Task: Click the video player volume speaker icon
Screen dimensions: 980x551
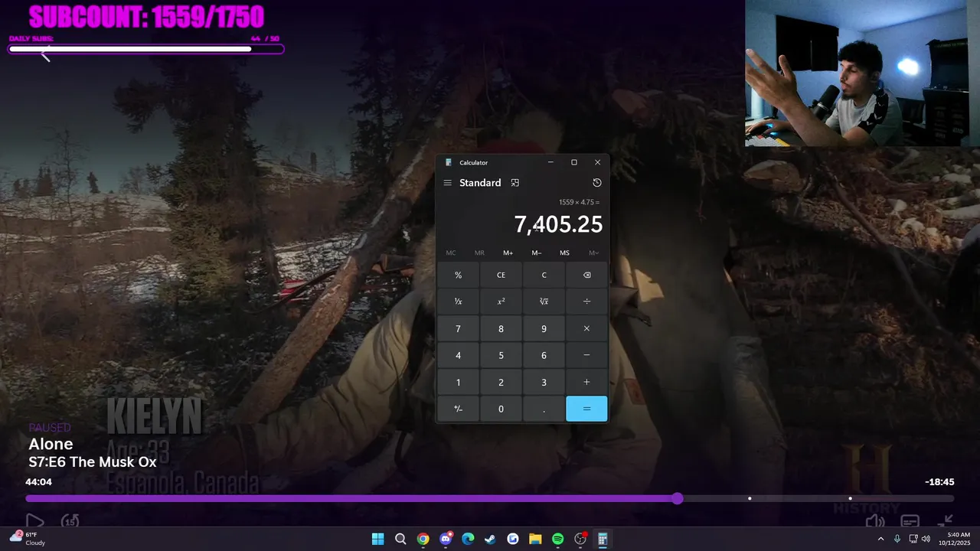Action: 875,521
